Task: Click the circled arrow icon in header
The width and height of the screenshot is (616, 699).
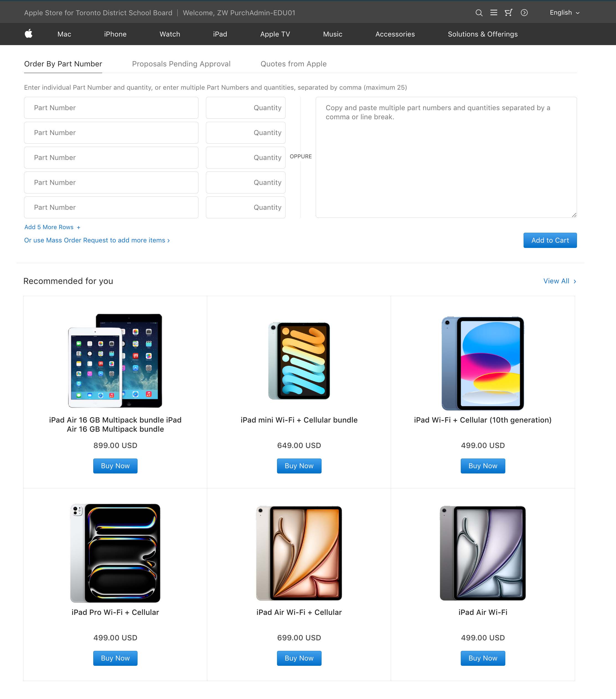Action: [x=524, y=13]
